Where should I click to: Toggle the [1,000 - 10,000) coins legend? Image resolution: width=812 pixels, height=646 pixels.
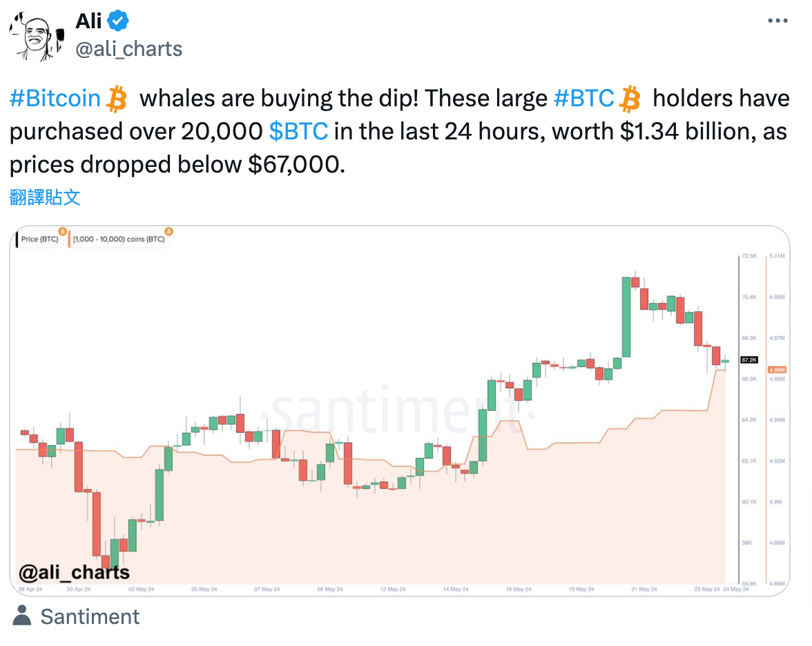tap(119, 239)
